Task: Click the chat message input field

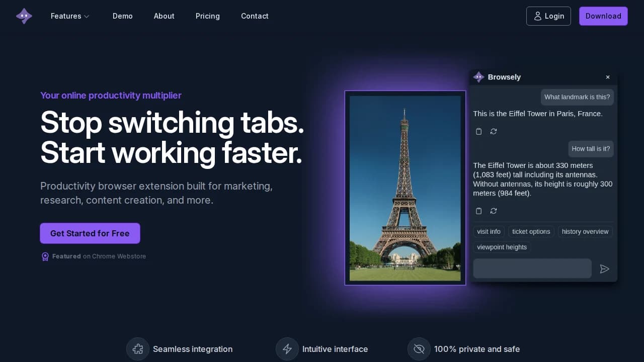Action: (x=532, y=268)
